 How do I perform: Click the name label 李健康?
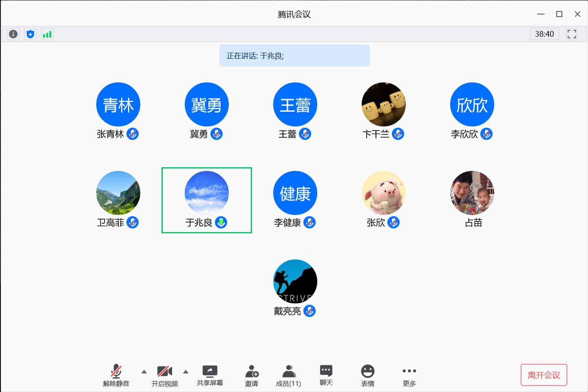tap(287, 223)
